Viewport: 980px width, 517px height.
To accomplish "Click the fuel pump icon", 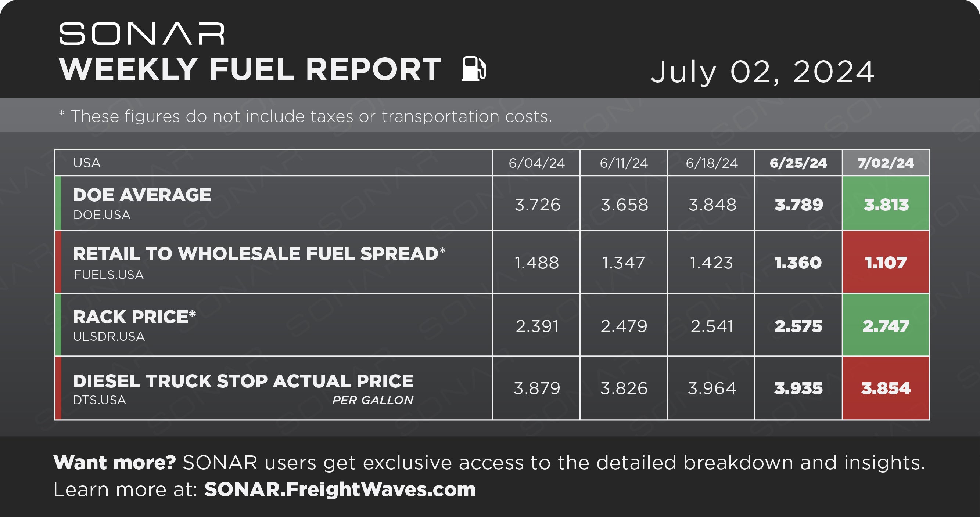I will tap(474, 69).
